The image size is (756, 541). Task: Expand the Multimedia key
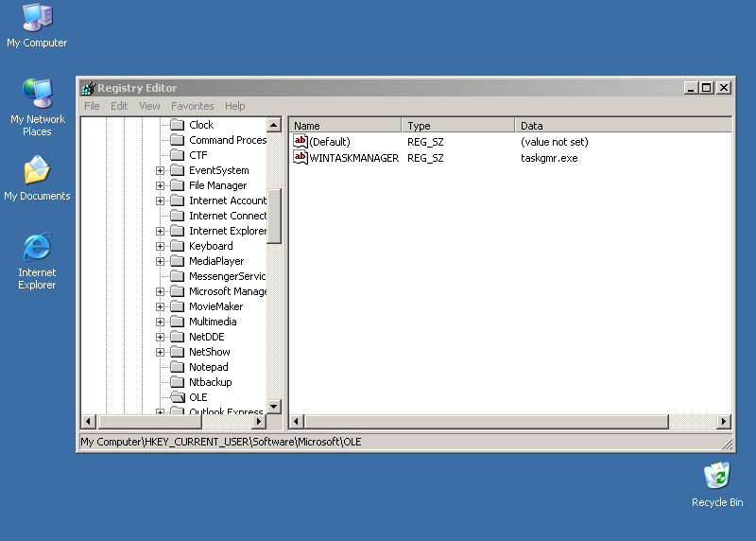click(160, 322)
